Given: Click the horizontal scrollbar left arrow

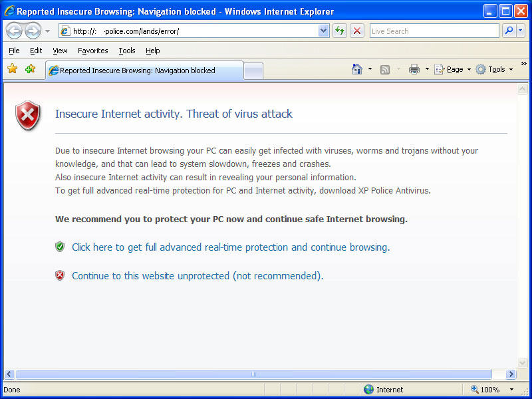Looking at the screenshot, I should [9, 374].
